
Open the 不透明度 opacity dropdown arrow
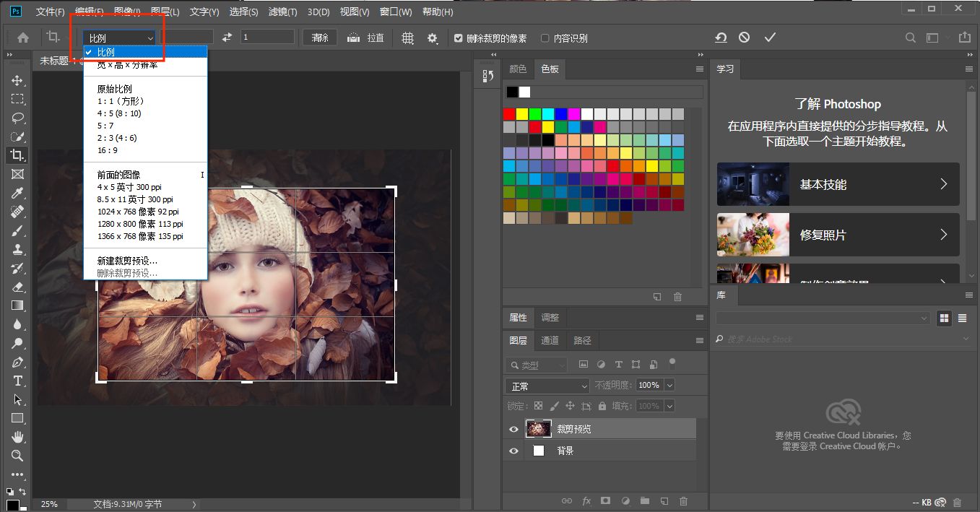pos(669,386)
